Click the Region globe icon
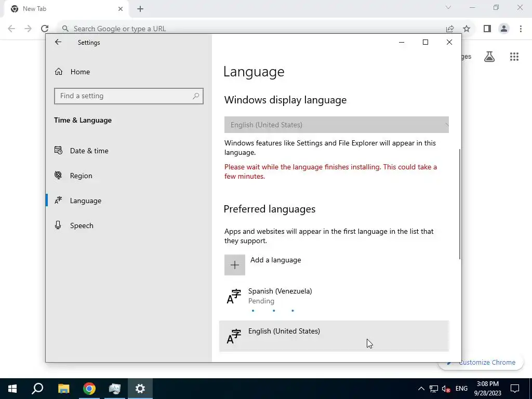This screenshot has width=532, height=399. [x=58, y=175]
